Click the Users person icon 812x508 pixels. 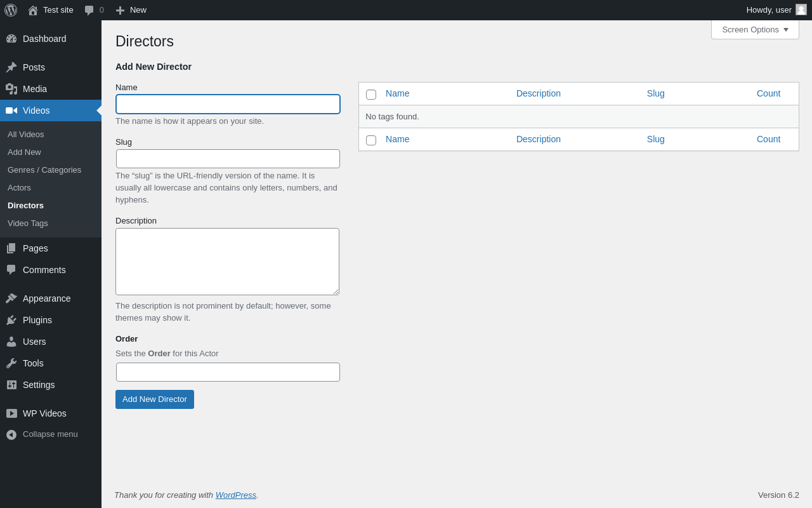click(x=11, y=342)
